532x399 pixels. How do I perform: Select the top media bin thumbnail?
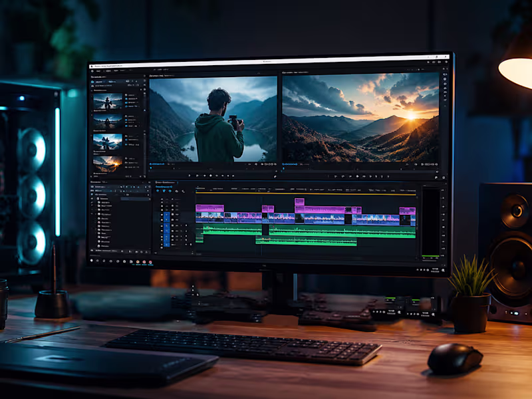coord(108,101)
